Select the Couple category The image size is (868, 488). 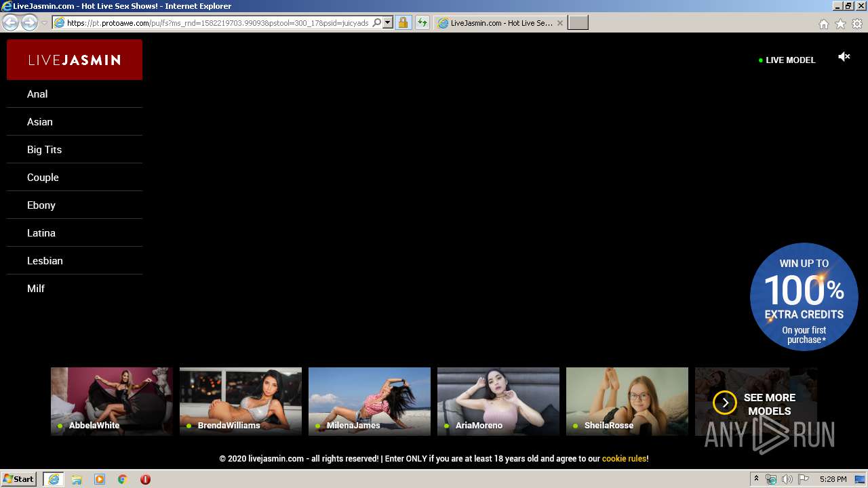(x=75, y=178)
